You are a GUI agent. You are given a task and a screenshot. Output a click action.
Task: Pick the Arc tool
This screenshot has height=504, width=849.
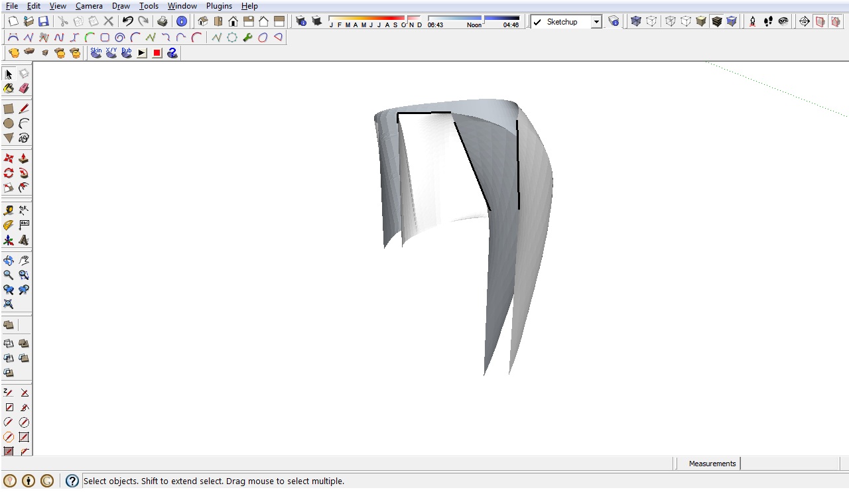click(24, 123)
